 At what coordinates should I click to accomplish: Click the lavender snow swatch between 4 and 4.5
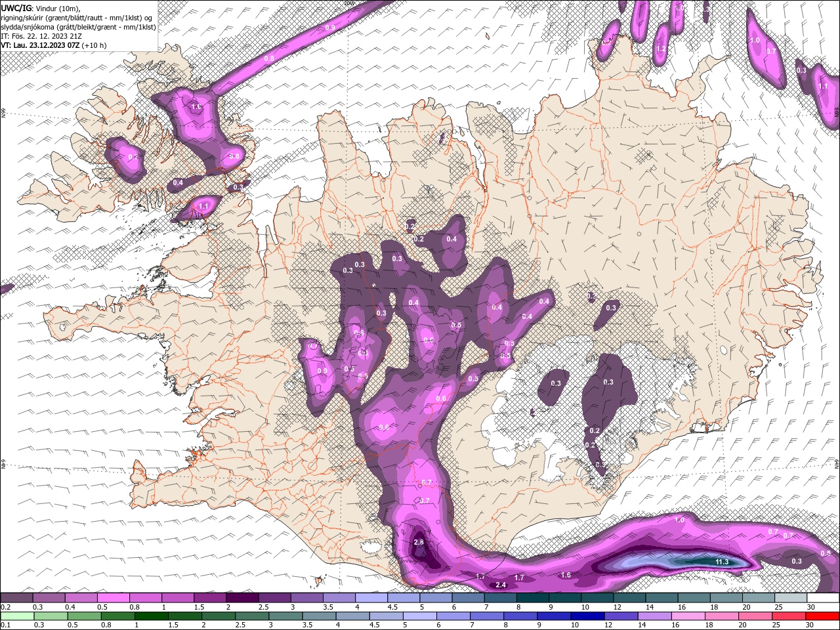click(371, 598)
